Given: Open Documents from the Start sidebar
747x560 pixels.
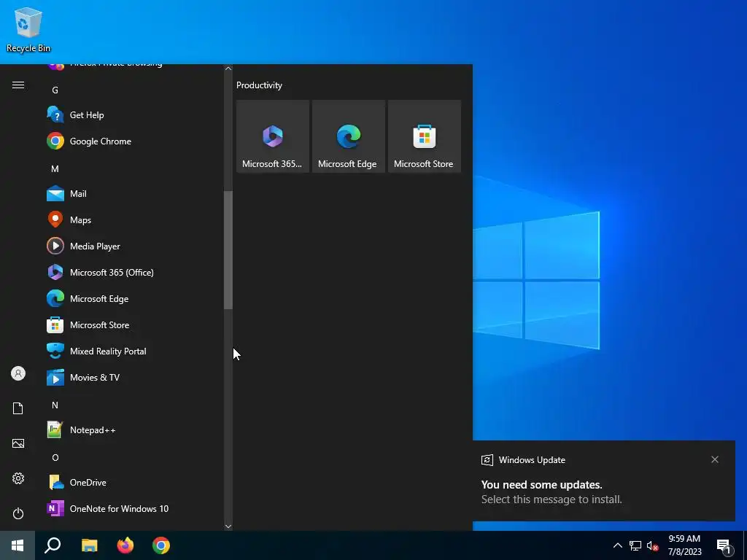Looking at the screenshot, I should [18, 408].
